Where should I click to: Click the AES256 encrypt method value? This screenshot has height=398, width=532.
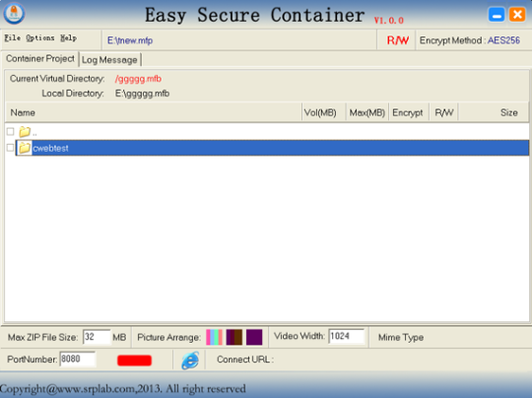coord(503,40)
